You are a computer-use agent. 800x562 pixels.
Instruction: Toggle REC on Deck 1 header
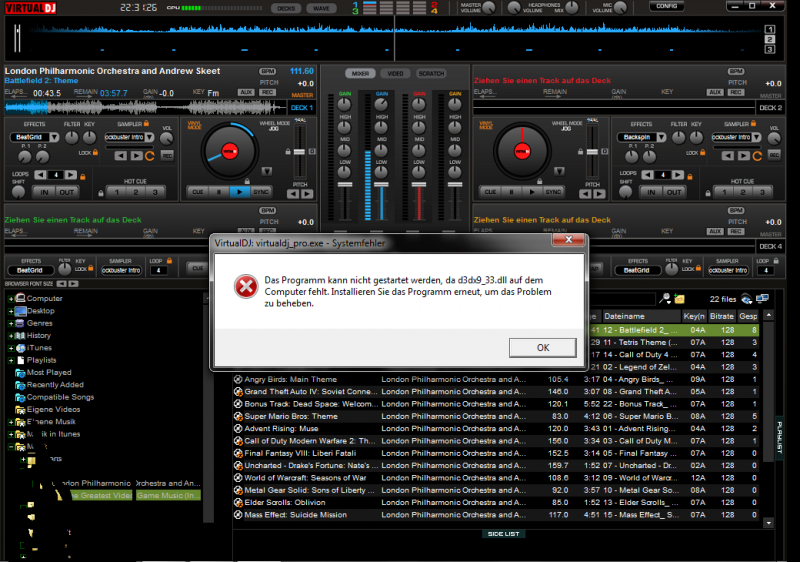click(x=267, y=92)
